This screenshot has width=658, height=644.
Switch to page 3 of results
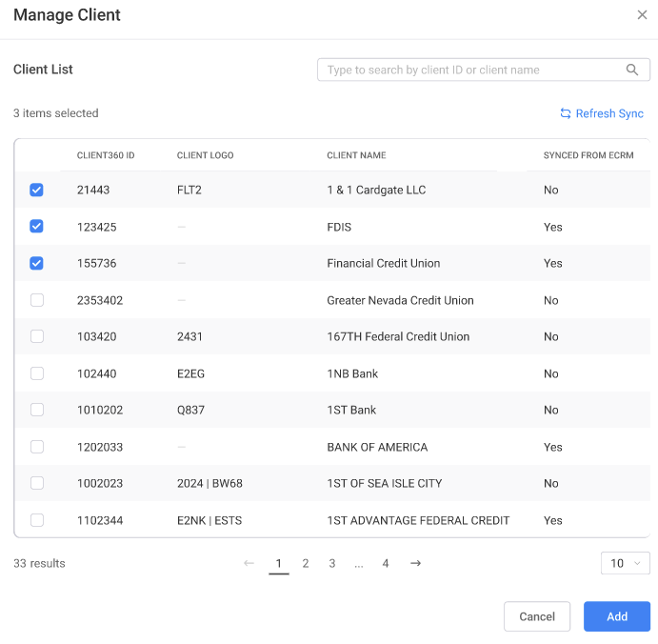[x=332, y=563]
